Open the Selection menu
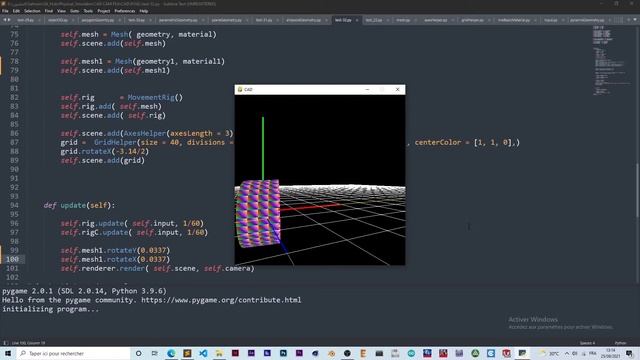 tap(32, 11)
